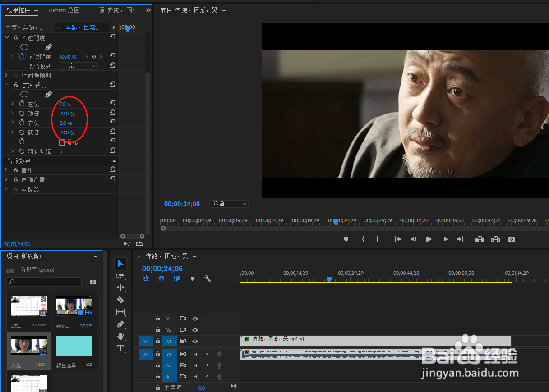This screenshot has width=549, height=392.
Task: Toggle animation stopwatch for 底部
Action: (22, 132)
